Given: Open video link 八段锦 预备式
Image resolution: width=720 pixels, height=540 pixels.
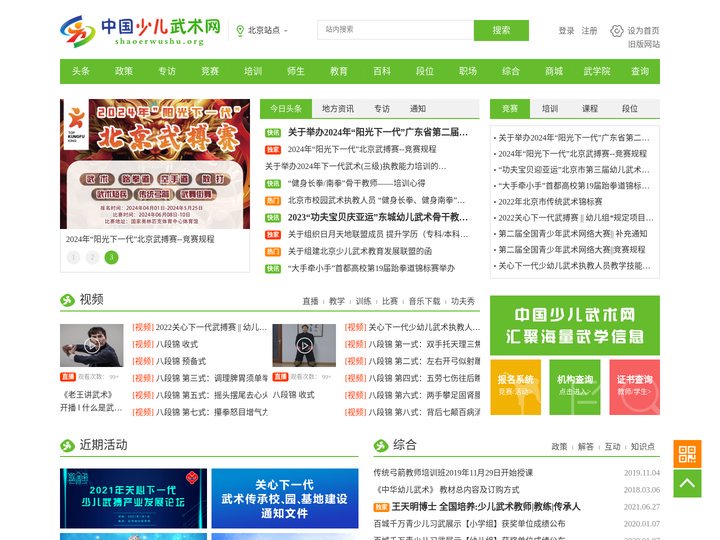Looking at the screenshot, I should coord(180,361).
